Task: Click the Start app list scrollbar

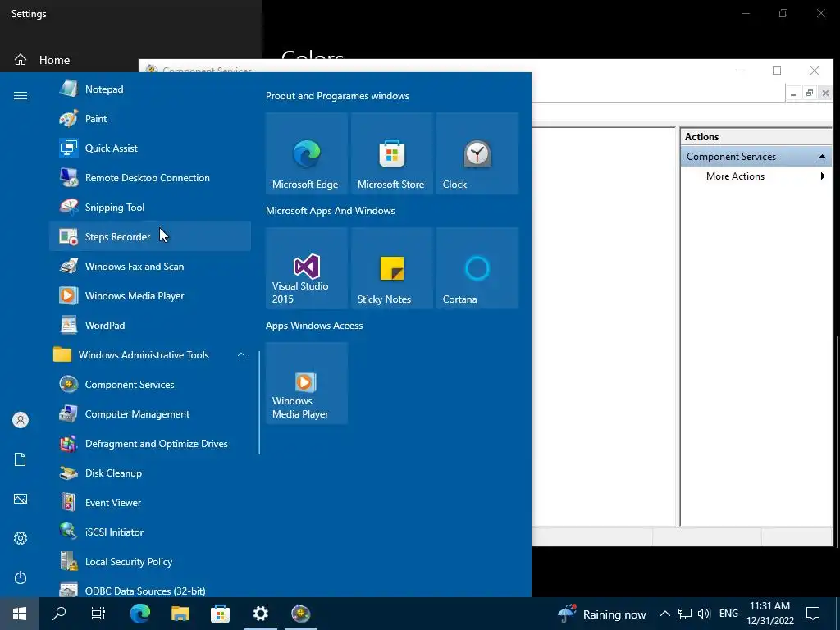Action: 259,403
